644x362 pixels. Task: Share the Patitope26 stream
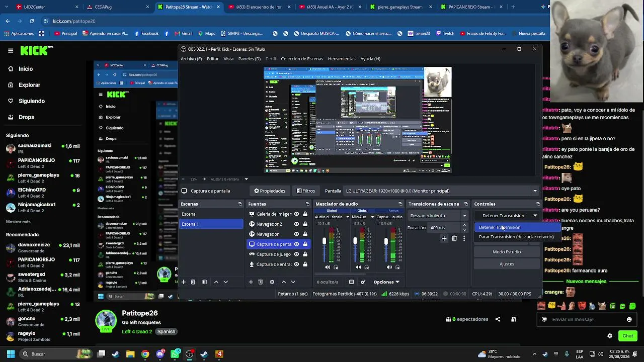tap(498, 319)
